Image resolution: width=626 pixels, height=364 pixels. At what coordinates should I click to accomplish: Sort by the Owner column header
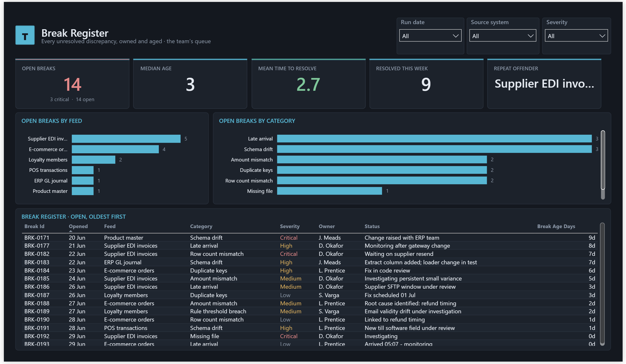pos(327,226)
